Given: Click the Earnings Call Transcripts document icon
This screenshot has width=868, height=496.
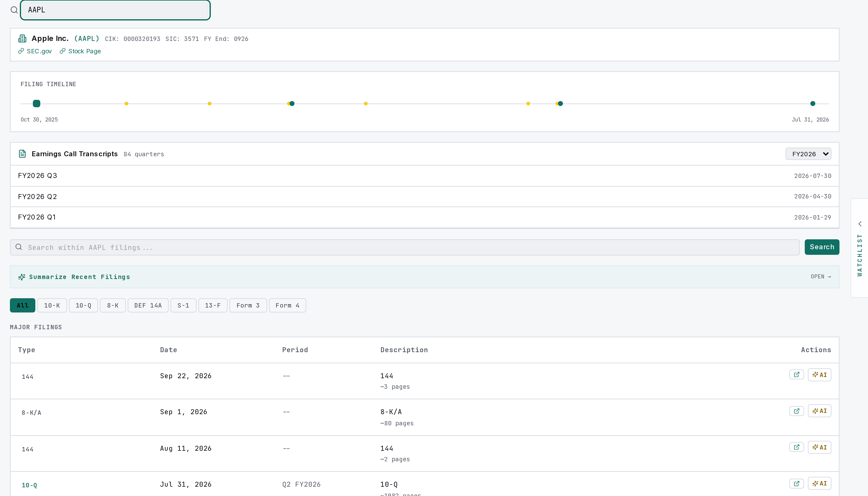Looking at the screenshot, I should [x=22, y=154].
